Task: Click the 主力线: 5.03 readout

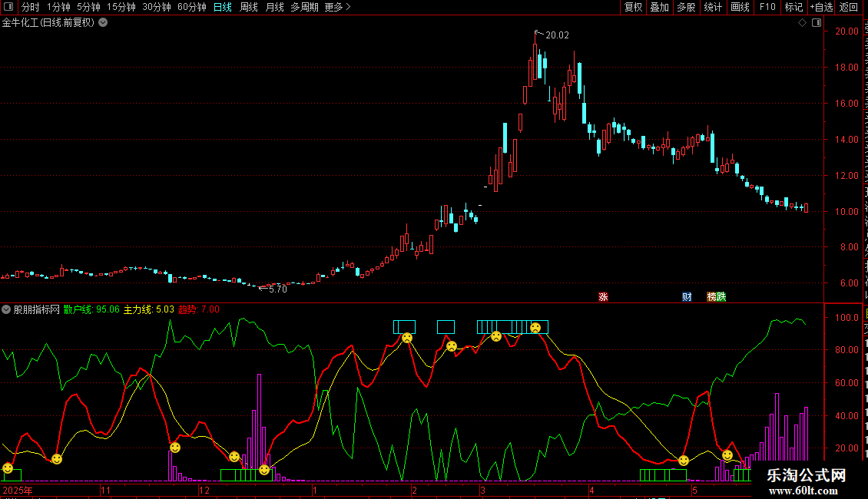Action: click(148, 309)
